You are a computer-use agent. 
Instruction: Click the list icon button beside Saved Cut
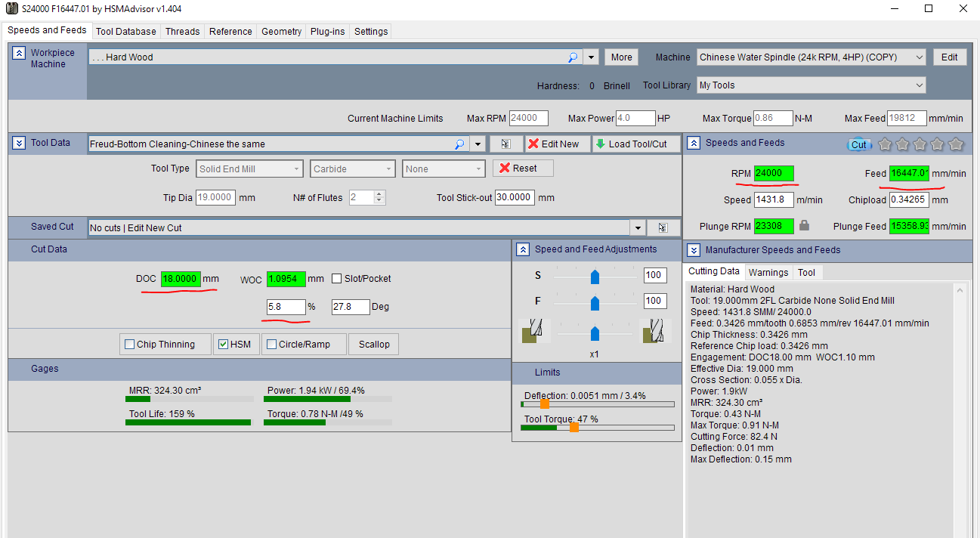click(663, 227)
